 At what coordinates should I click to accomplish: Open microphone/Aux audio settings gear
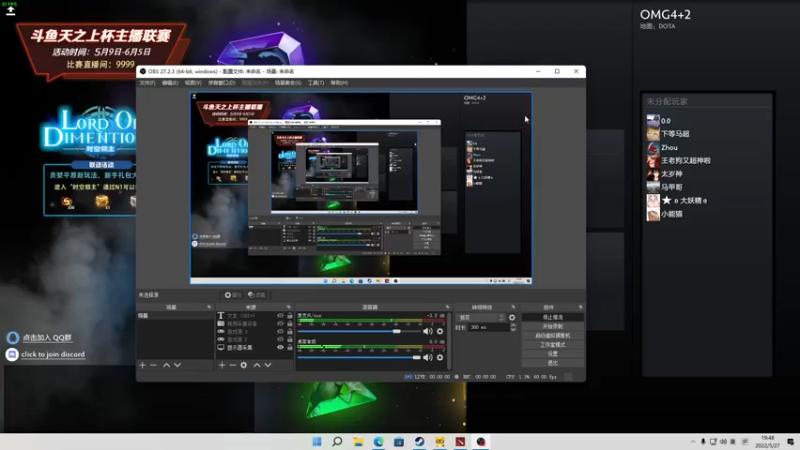pos(440,331)
